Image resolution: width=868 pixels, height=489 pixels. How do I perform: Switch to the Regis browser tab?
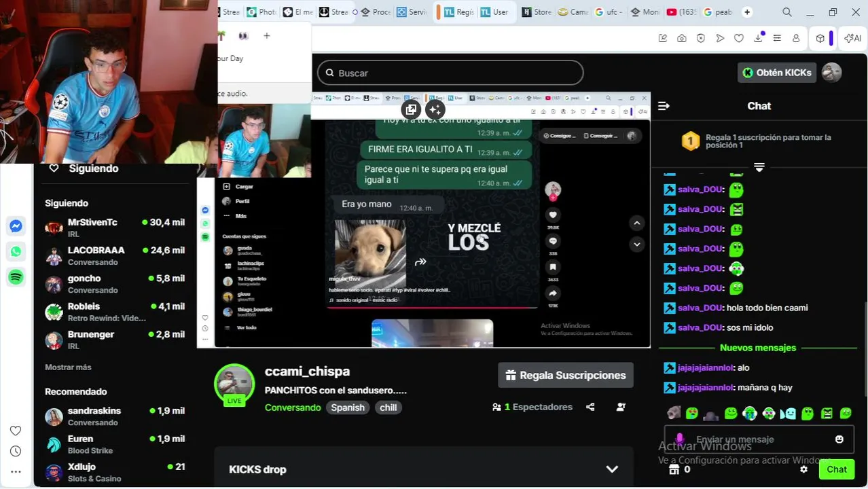click(458, 12)
